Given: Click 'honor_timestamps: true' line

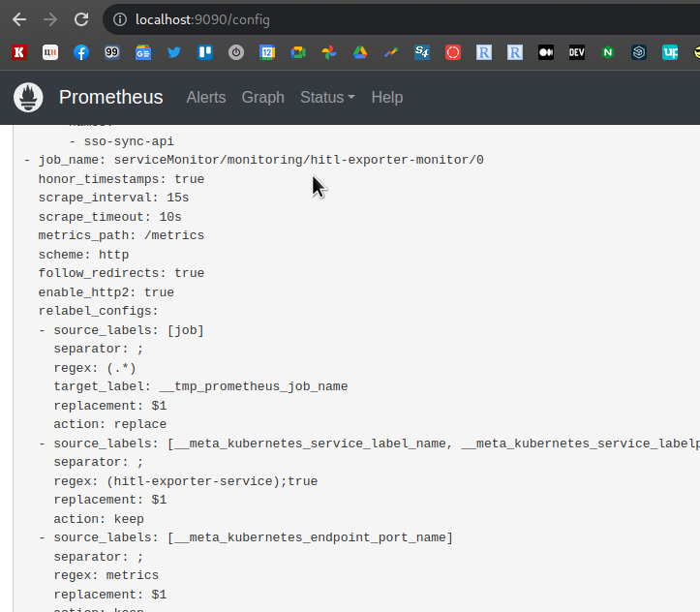Looking at the screenshot, I should (x=121, y=179).
